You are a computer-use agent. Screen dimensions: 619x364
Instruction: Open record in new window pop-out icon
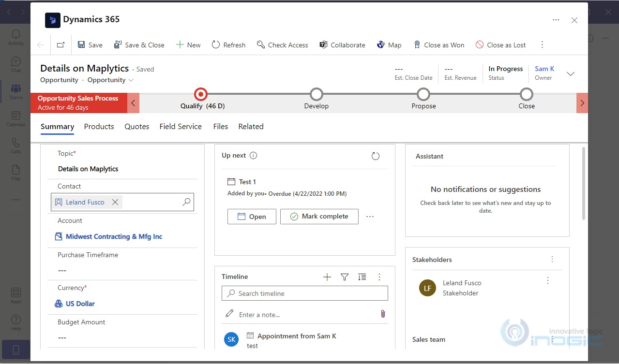click(60, 45)
